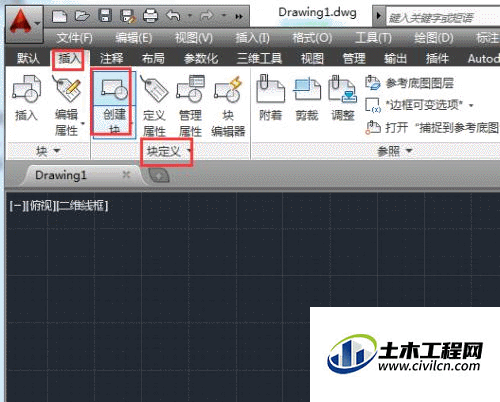Switch to the 管理 ribbon tab
This screenshot has width=500, height=402.
[x=354, y=59]
